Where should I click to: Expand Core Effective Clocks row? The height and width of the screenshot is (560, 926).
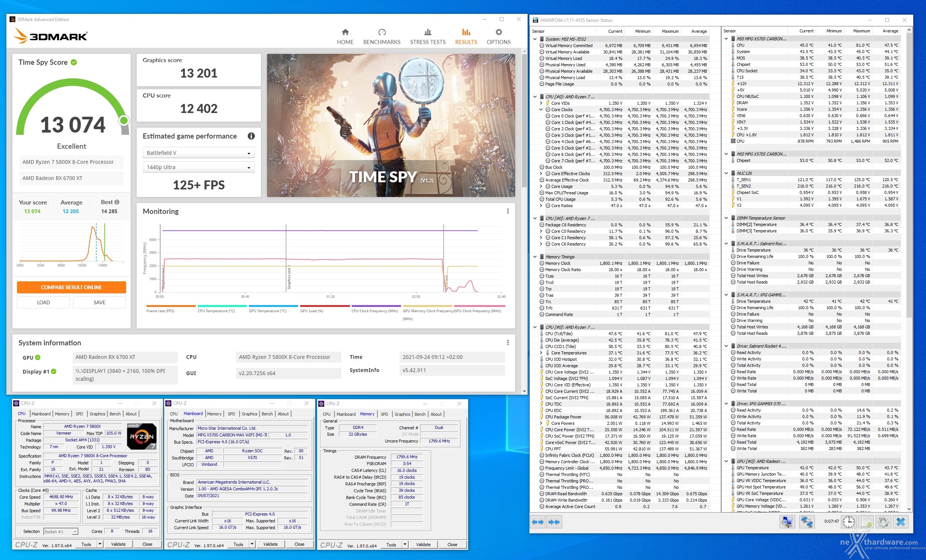tap(541, 174)
